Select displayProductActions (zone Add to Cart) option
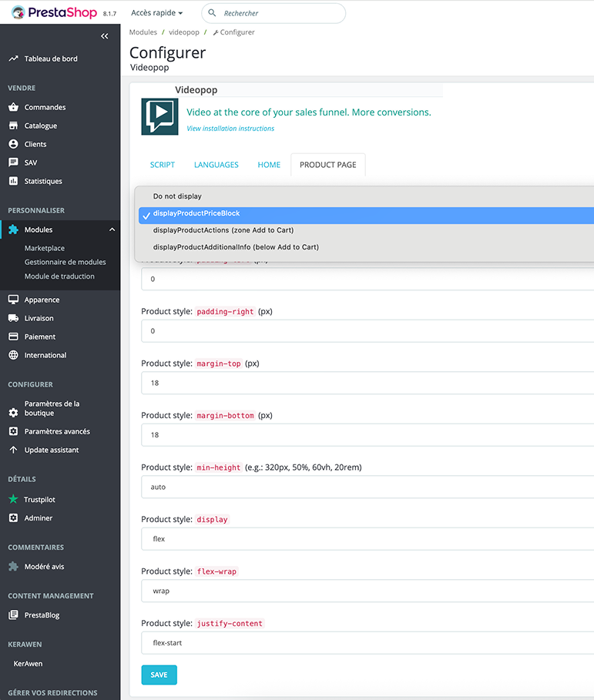This screenshot has height=700, width=594. click(366, 230)
